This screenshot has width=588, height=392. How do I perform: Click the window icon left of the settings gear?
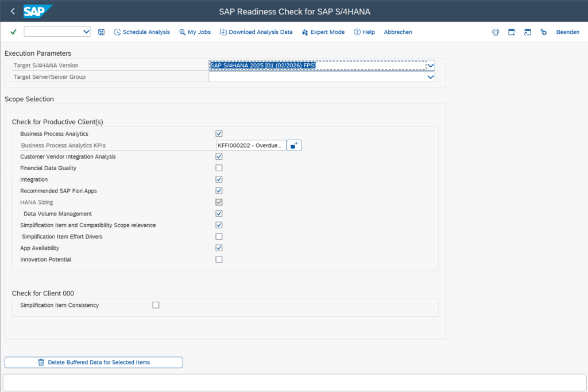pyautogui.click(x=528, y=32)
